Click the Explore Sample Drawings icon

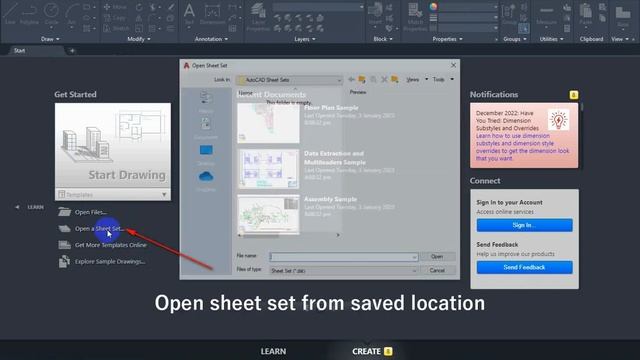64,261
